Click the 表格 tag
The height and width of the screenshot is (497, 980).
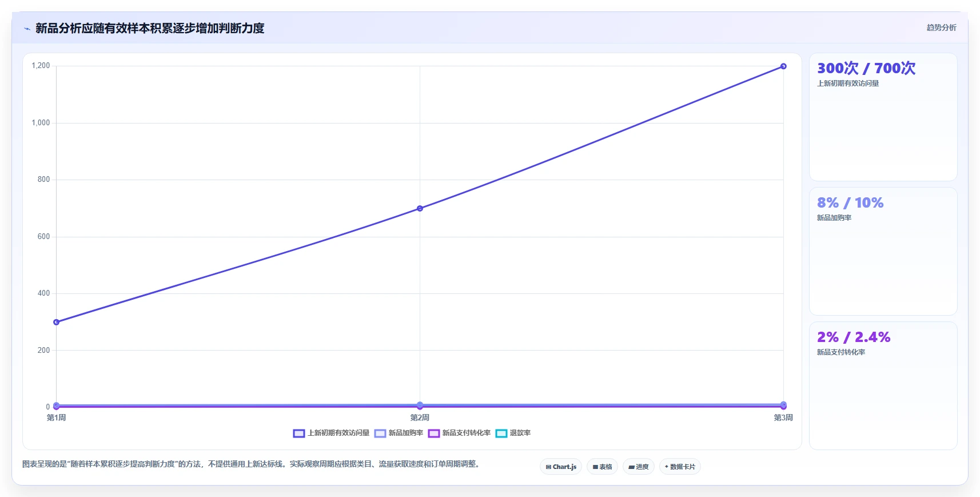point(602,467)
